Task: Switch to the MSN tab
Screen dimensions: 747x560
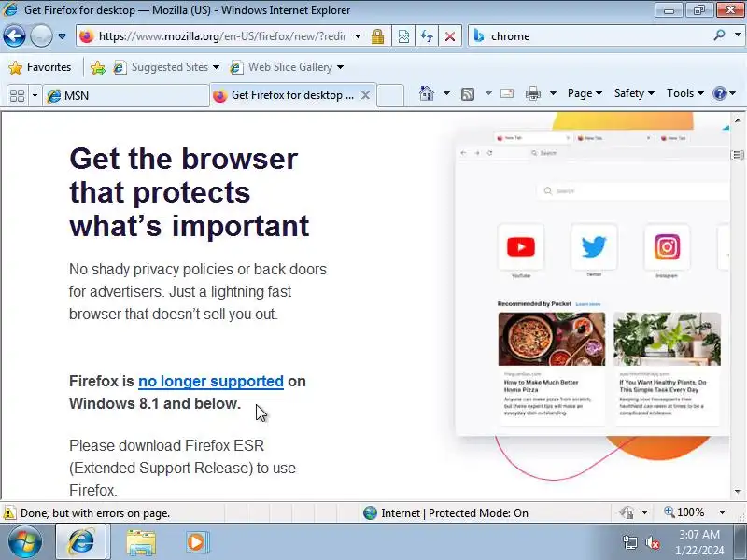Action: (x=126, y=96)
